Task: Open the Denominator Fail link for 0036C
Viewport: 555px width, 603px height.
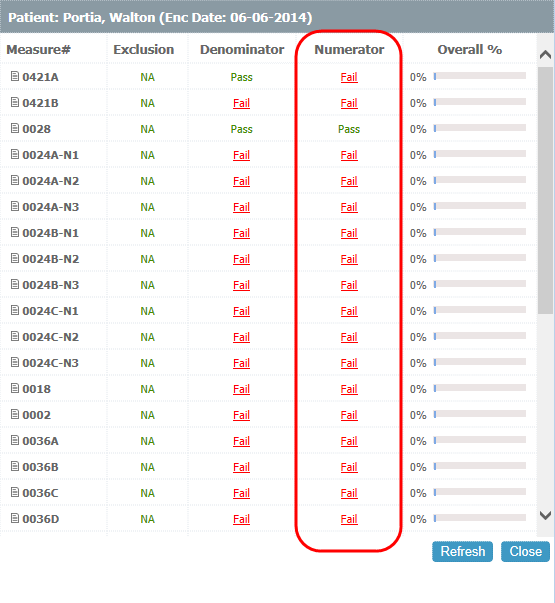Action: [242, 493]
